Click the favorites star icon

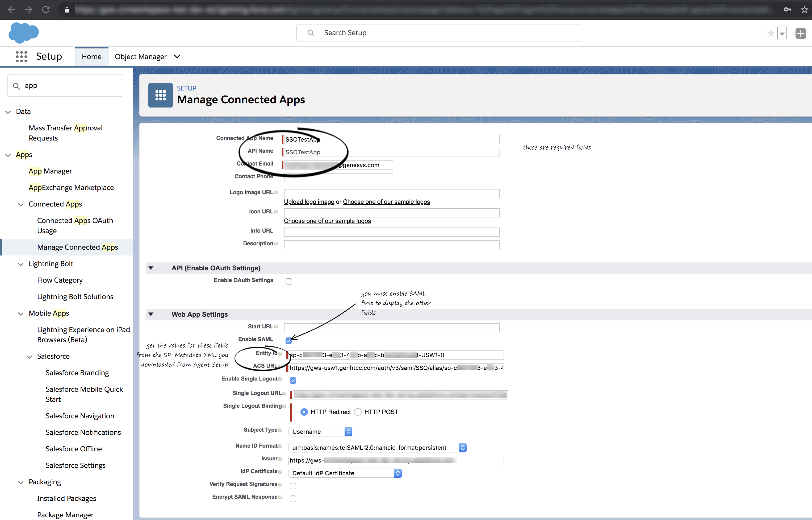[771, 33]
